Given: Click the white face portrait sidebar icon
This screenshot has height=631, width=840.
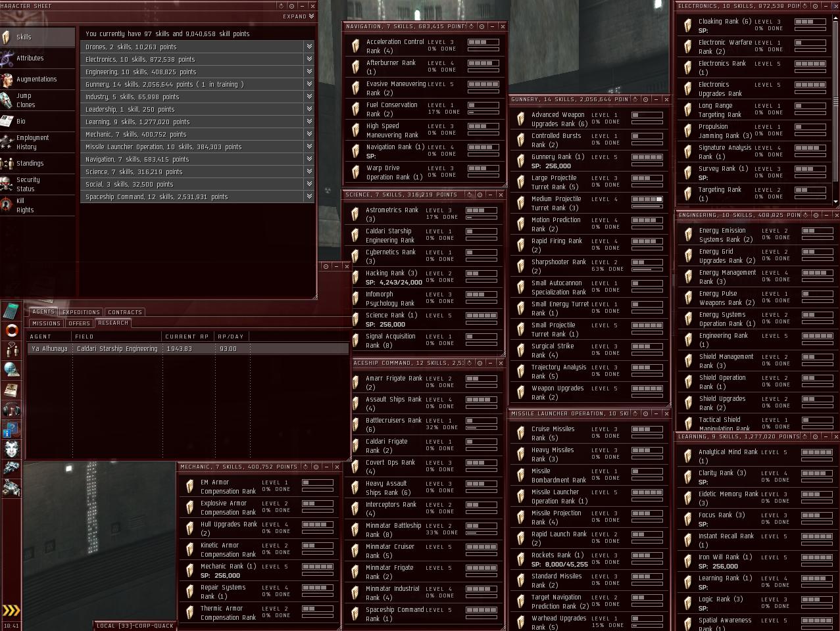Looking at the screenshot, I should [11, 449].
